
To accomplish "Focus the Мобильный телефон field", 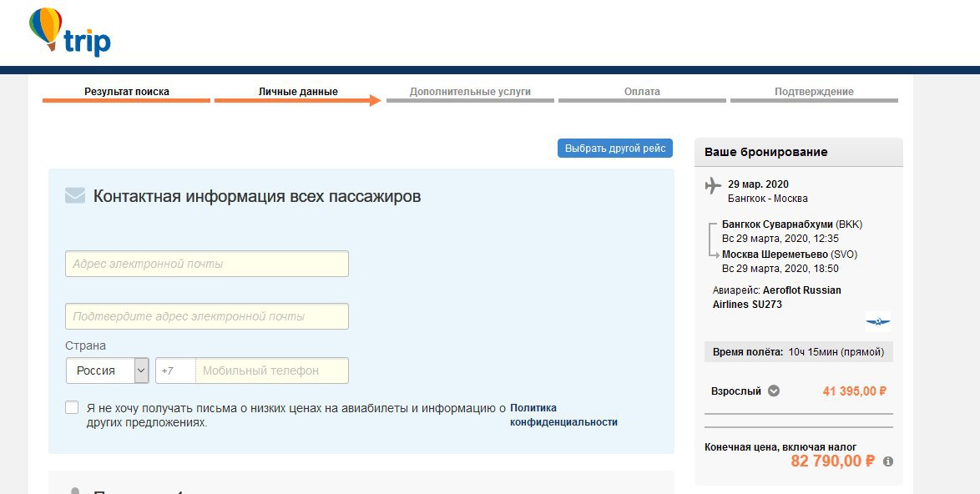I will (x=272, y=370).
